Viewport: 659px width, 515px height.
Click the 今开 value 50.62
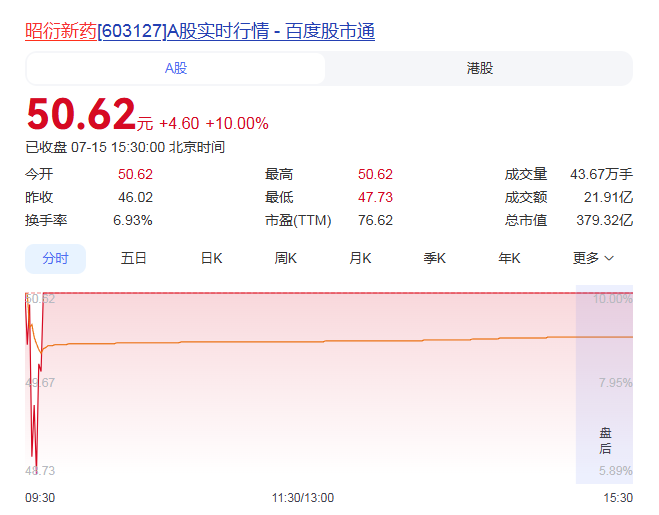point(135,174)
